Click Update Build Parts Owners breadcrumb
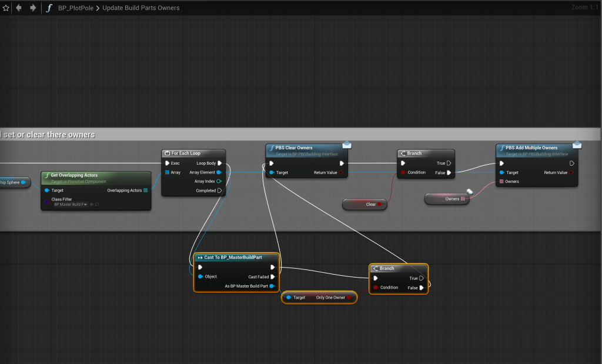This screenshot has height=364, width=602. coord(141,8)
